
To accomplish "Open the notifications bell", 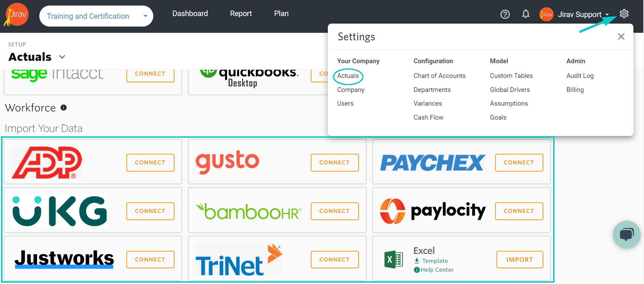I will click(x=526, y=14).
